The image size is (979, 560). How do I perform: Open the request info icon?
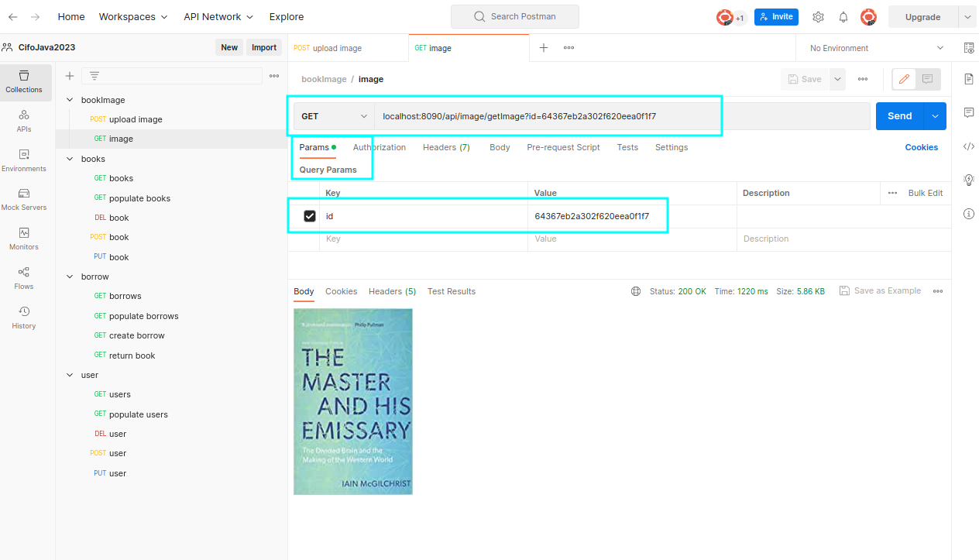pyautogui.click(x=969, y=214)
